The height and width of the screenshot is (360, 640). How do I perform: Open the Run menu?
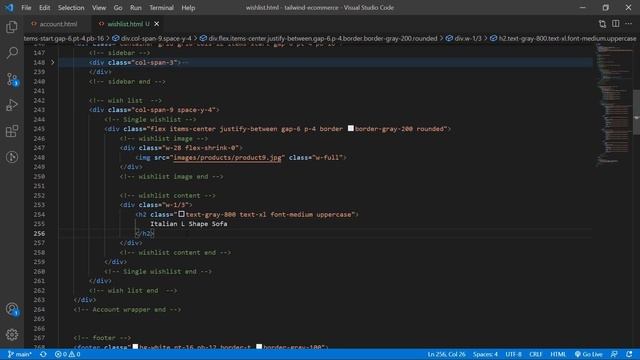[136, 8]
